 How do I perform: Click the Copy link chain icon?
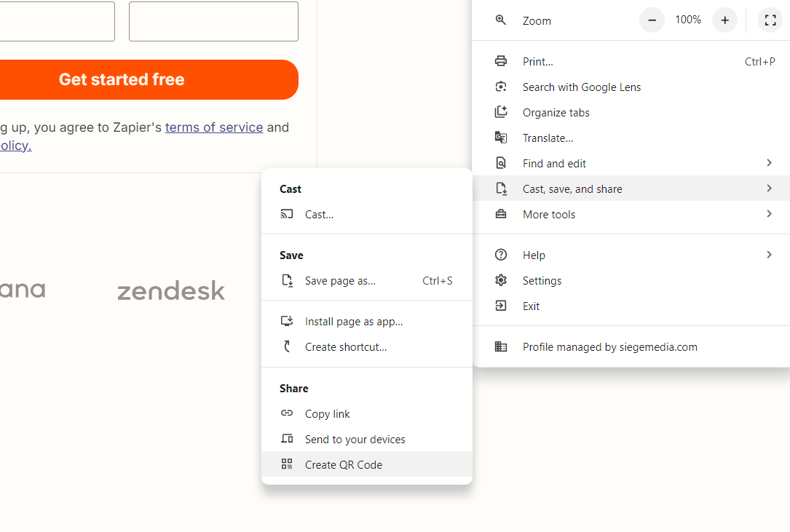[x=287, y=413]
